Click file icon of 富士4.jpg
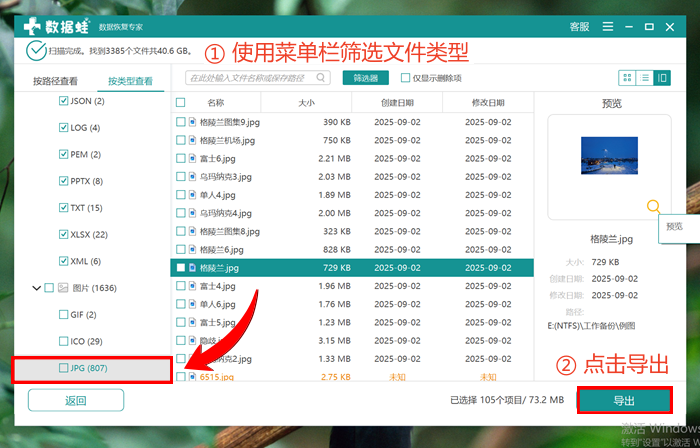Image resolution: width=700 pixels, height=448 pixels. click(192, 286)
